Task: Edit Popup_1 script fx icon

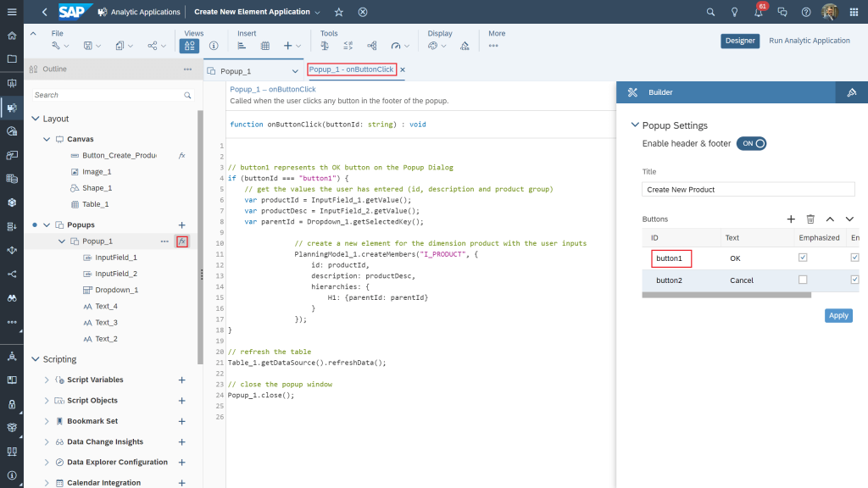Action: click(182, 241)
